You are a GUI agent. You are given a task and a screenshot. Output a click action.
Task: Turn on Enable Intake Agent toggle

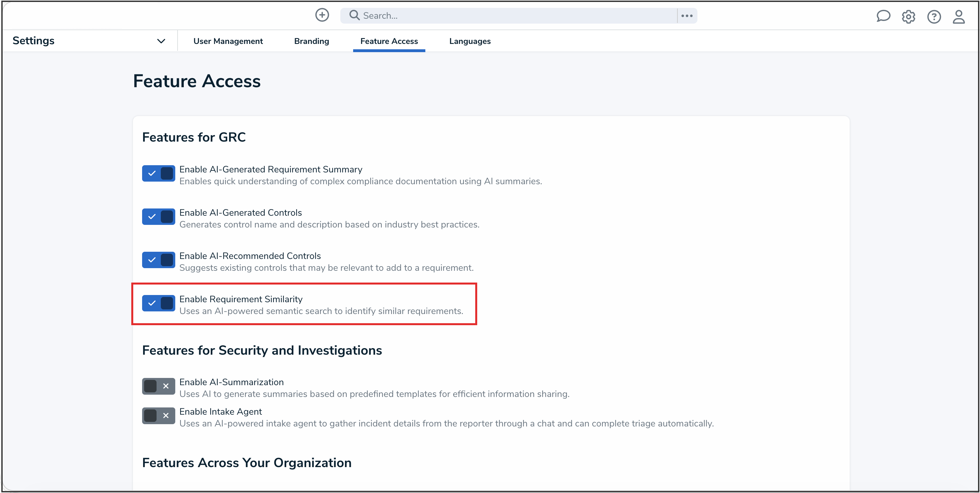[x=158, y=416]
